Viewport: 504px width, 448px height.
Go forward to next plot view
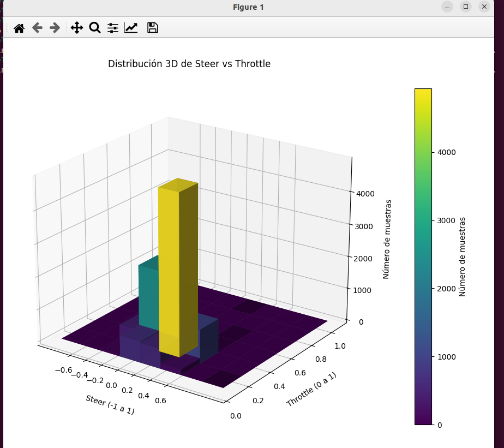(x=54, y=28)
